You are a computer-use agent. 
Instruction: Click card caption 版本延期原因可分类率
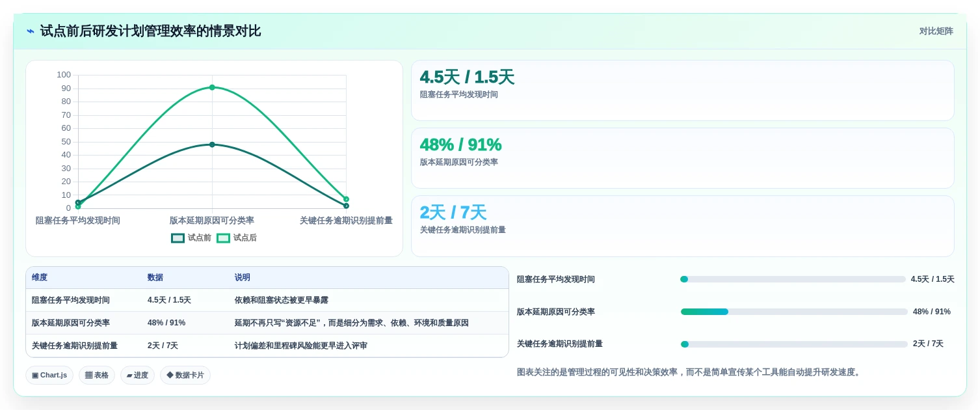click(x=459, y=162)
